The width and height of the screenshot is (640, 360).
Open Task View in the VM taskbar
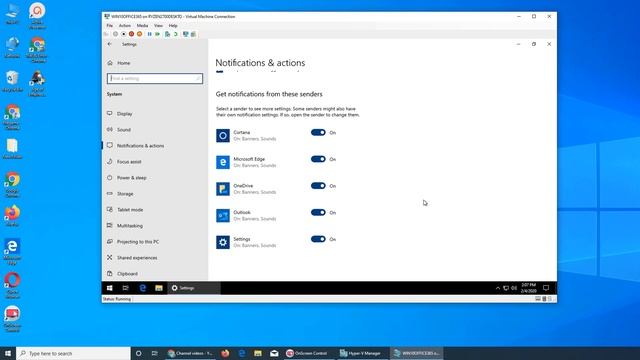click(126, 288)
